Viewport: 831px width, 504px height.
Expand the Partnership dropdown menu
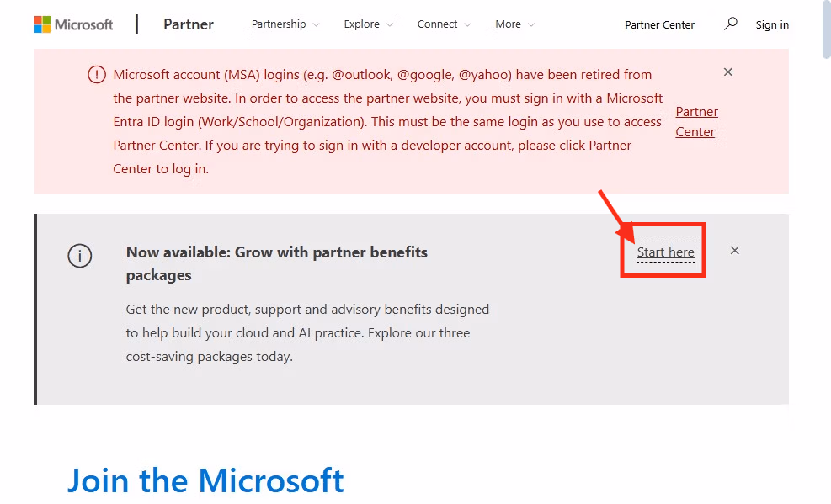click(285, 24)
